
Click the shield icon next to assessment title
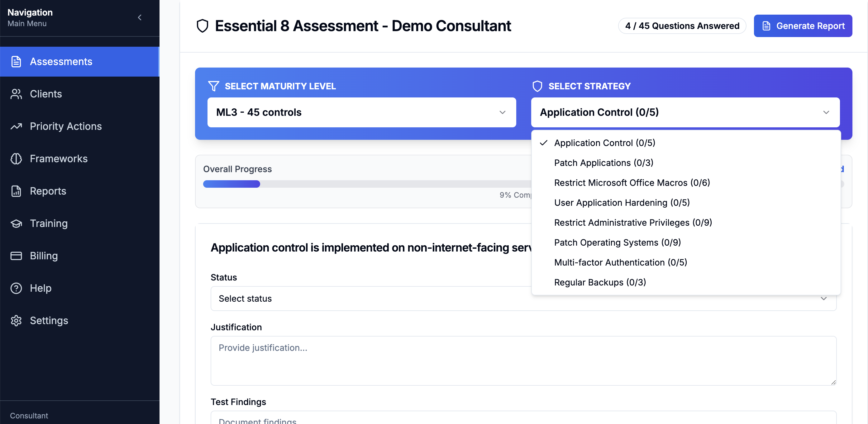tap(202, 25)
